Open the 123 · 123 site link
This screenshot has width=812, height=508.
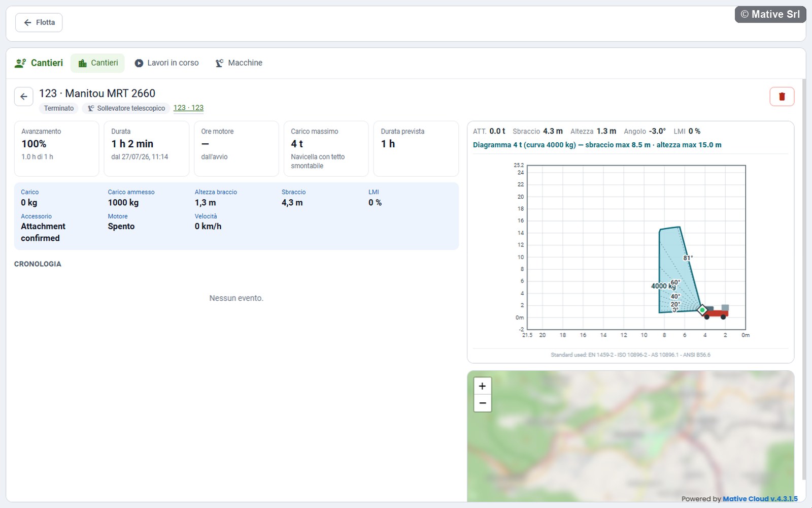pos(188,108)
